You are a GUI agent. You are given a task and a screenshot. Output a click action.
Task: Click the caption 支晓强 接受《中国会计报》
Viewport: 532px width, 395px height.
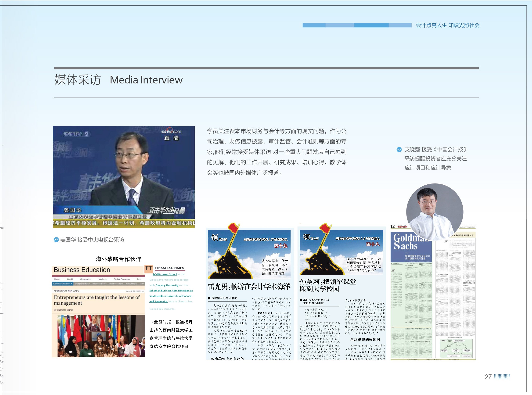point(436,150)
